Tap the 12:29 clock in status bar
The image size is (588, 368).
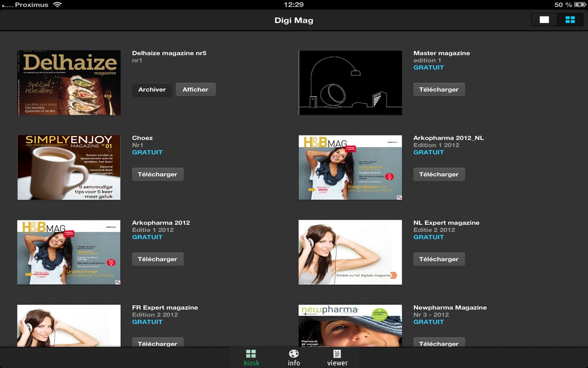coord(294,5)
